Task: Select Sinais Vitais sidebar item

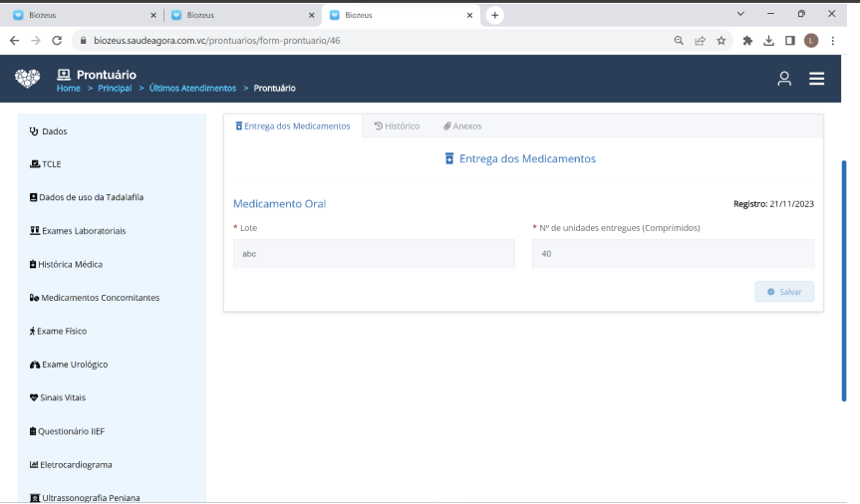Action: [63, 397]
